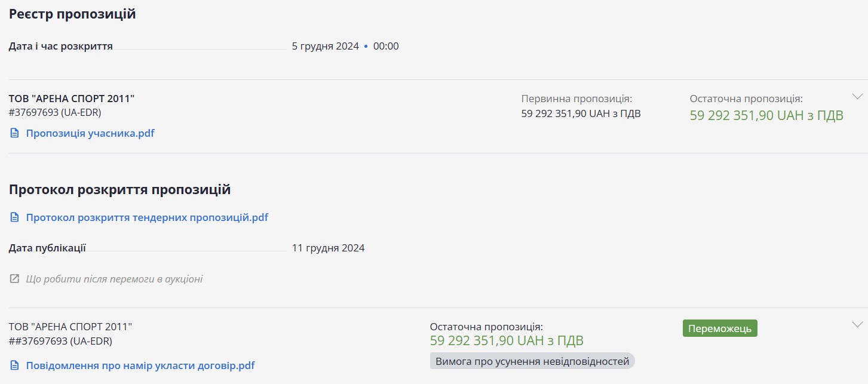Click the Вимога про усунення невідповідностей tag
The image size is (868, 384).
532,361
